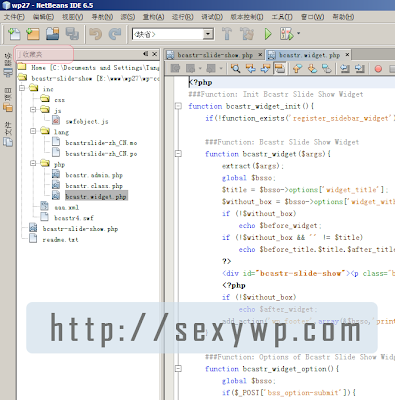Viewport: 395px width, 400px height.
Task: Collapse the bcastr_widget_init function code fold
Action: [x=178, y=106]
